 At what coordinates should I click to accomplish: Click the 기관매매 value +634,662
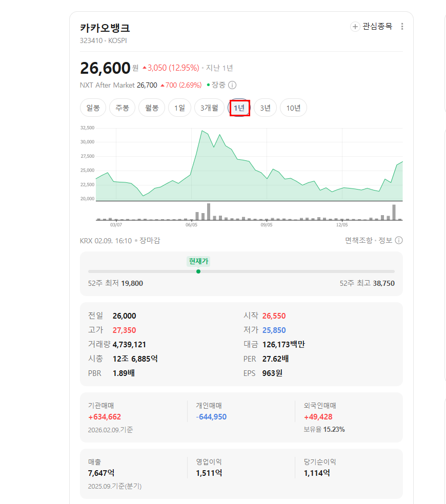(105, 417)
